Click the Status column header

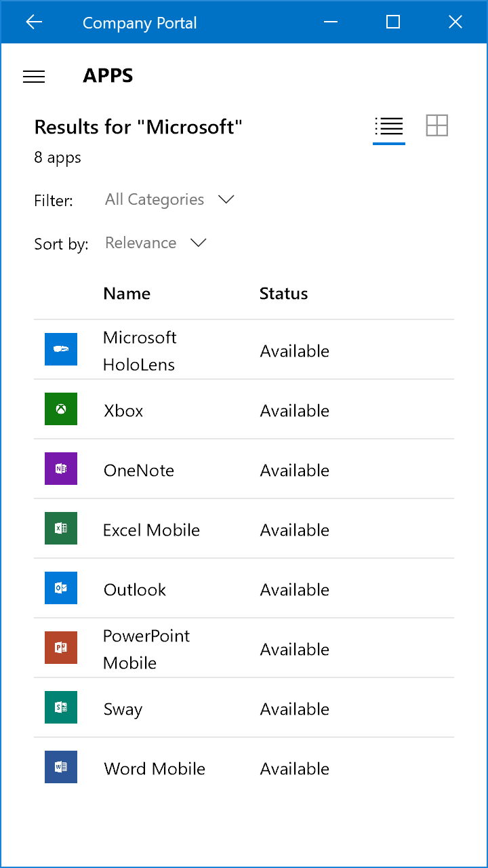[x=283, y=294]
